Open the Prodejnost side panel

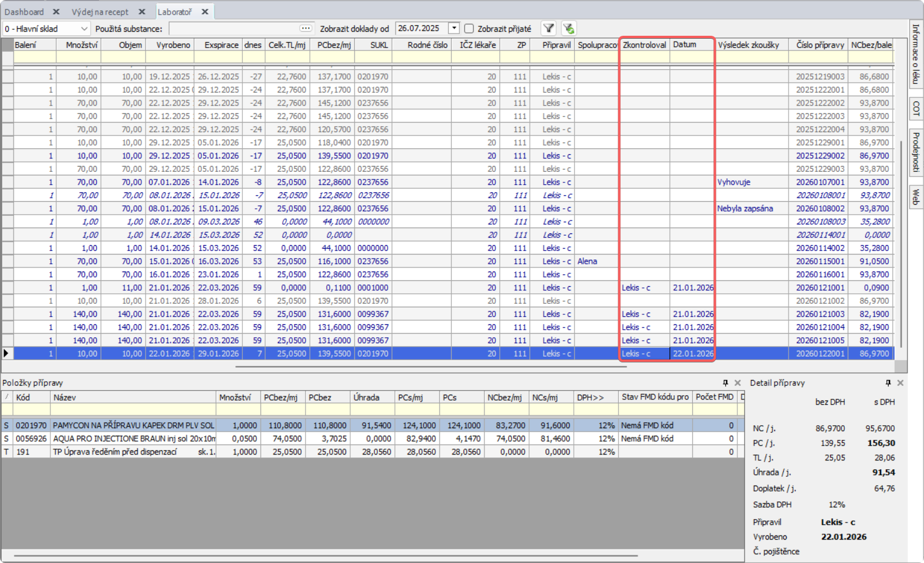click(x=915, y=152)
